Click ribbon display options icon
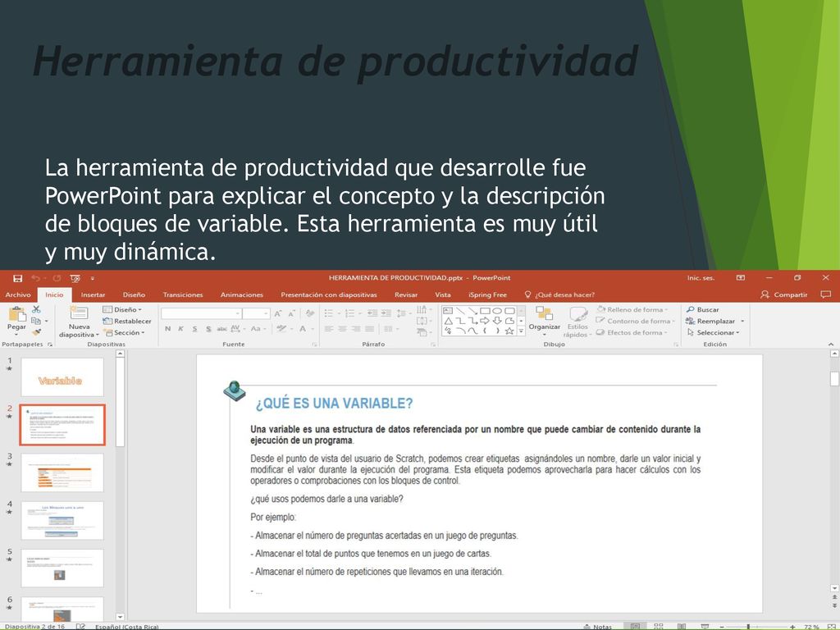The image size is (840, 630). 741,278
